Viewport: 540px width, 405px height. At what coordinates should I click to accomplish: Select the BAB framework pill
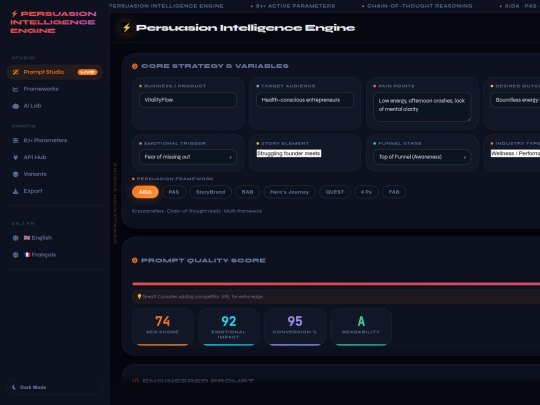247,192
